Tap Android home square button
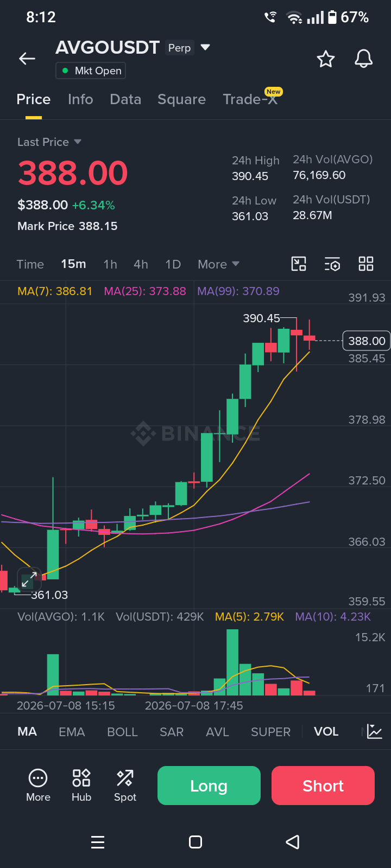Viewport: 391px width, 868px height. [x=195, y=842]
